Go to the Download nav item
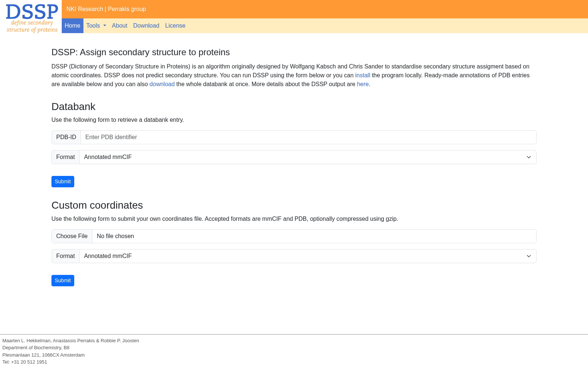 (x=146, y=26)
